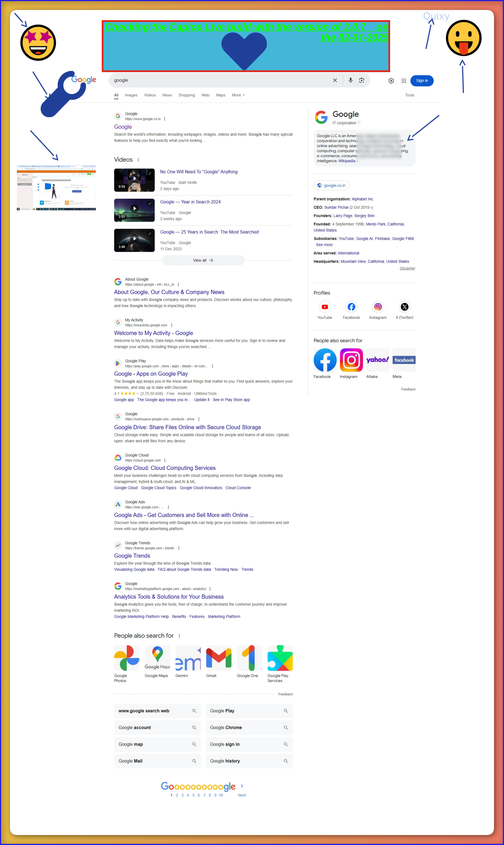Viewport: 504px width, 845px height.
Task: Click the Google logo beside the search bar
Action: coord(84,79)
